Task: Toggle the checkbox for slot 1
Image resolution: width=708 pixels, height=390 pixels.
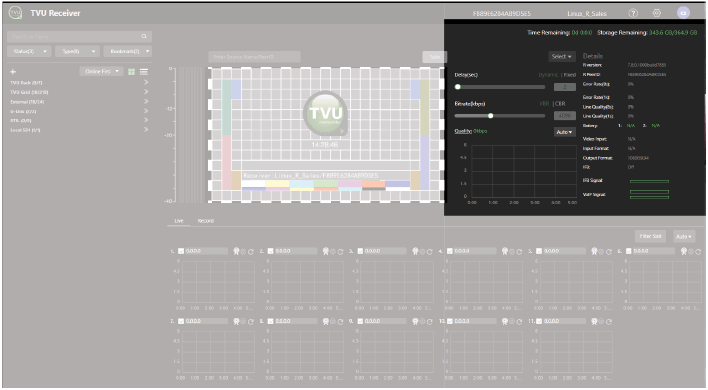Action: coord(181,251)
